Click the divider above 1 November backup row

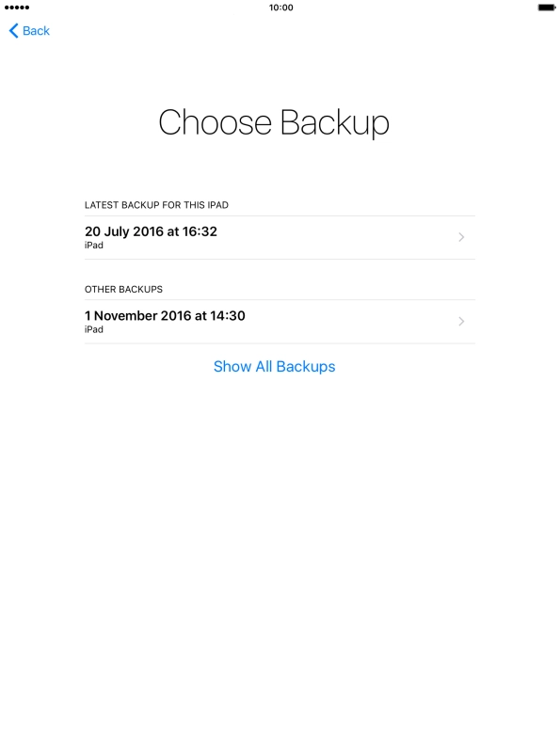coord(280,300)
